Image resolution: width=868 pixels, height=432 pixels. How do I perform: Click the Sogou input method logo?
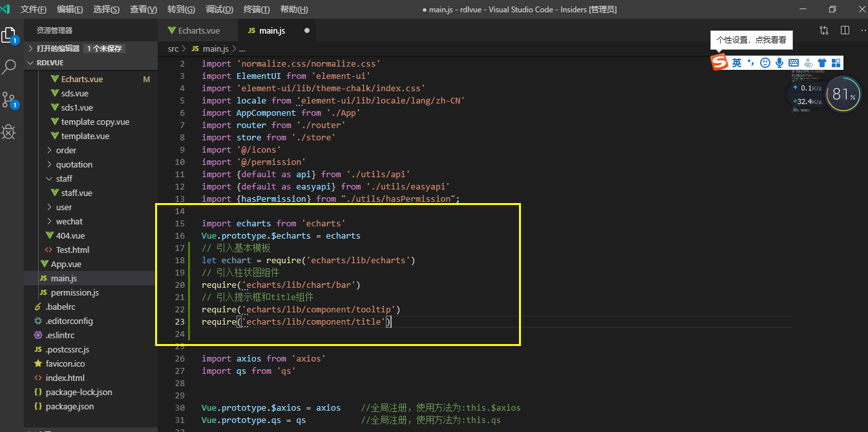(x=719, y=62)
